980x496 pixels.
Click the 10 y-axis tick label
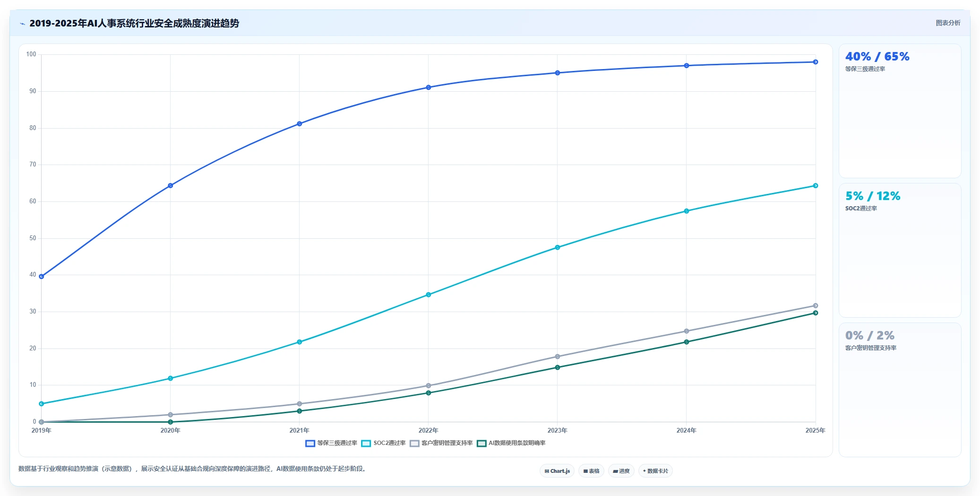click(x=33, y=385)
